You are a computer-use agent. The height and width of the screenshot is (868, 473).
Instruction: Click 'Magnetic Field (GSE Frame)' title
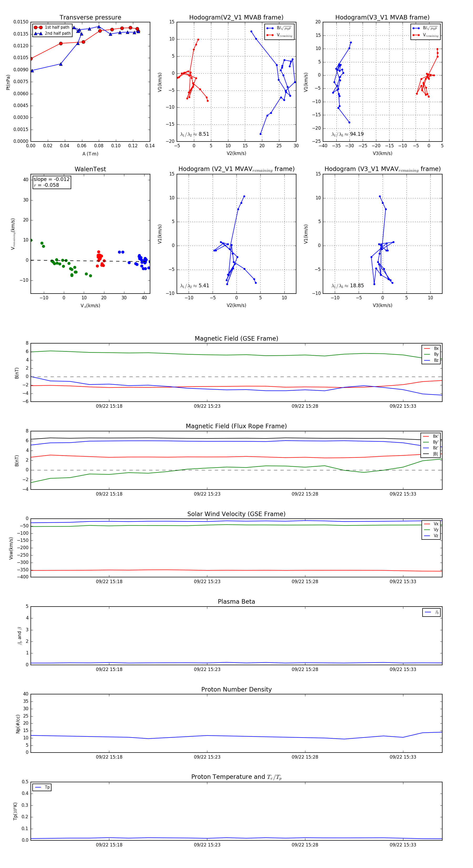(x=236, y=339)
